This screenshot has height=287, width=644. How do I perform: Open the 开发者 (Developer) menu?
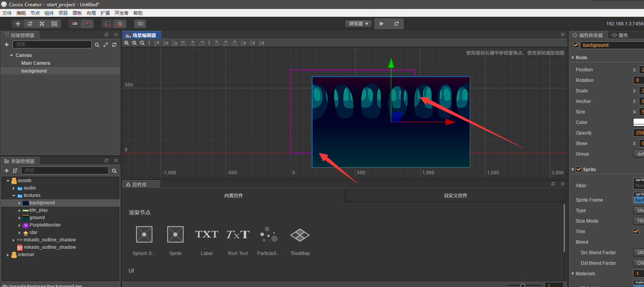click(x=122, y=13)
